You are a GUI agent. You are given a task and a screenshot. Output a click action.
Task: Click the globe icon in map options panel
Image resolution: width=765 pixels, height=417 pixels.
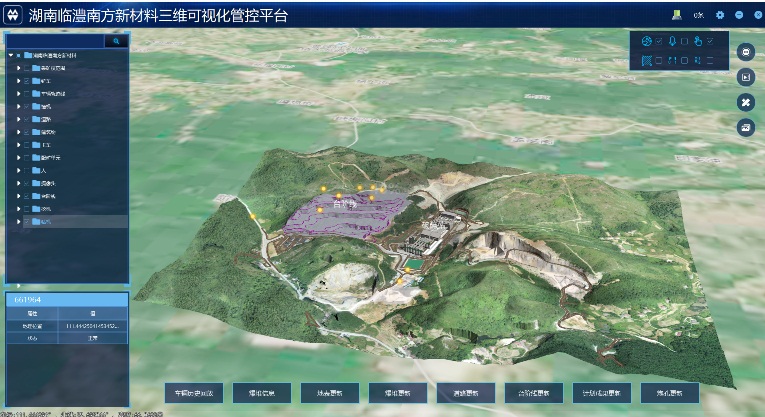[646, 41]
